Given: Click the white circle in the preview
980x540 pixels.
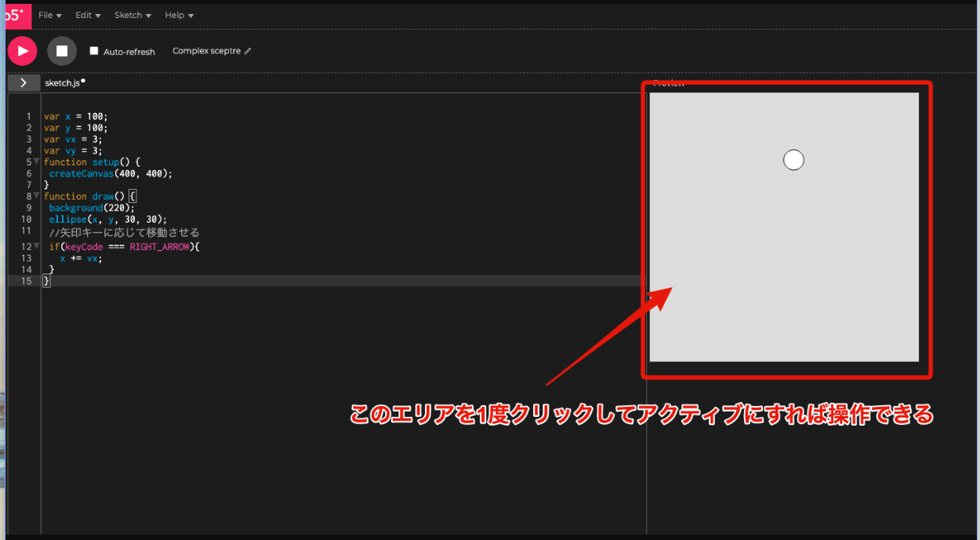Looking at the screenshot, I should (x=793, y=160).
